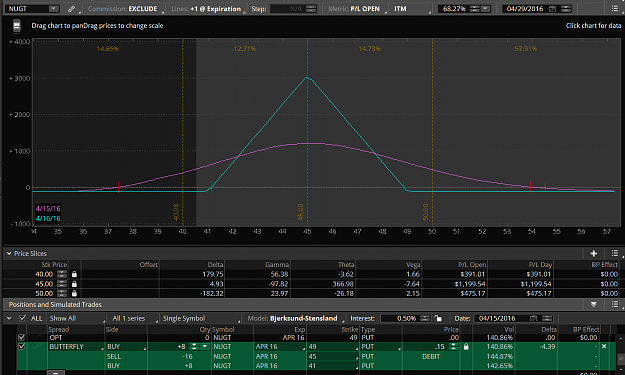The image size is (625, 375).
Task: Collapse positions list chevron beside ALL checkbox
Action: pyautogui.click(x=9, y=318)
